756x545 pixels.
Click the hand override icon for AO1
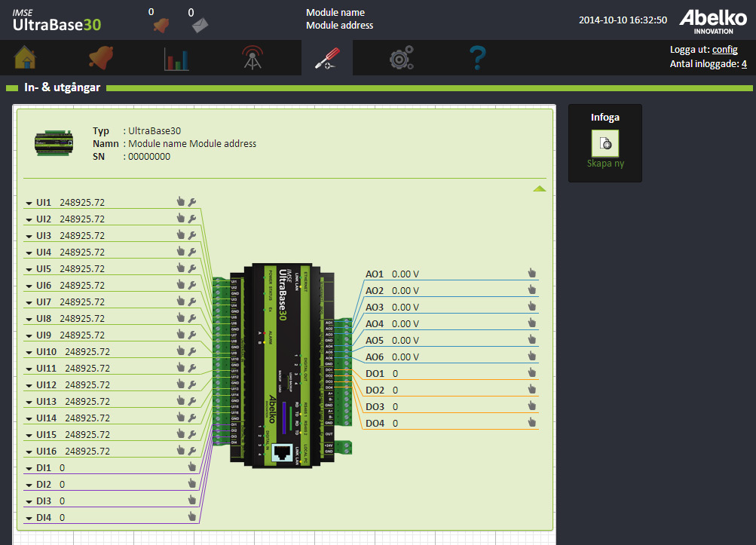532,273
